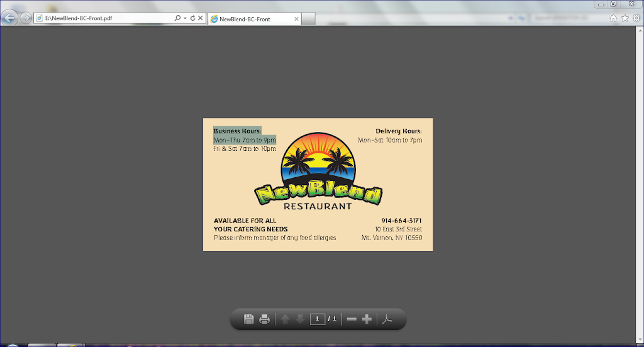Click the 'Fri & Sat 7am to 10pm' text

(x=245, y=148)
